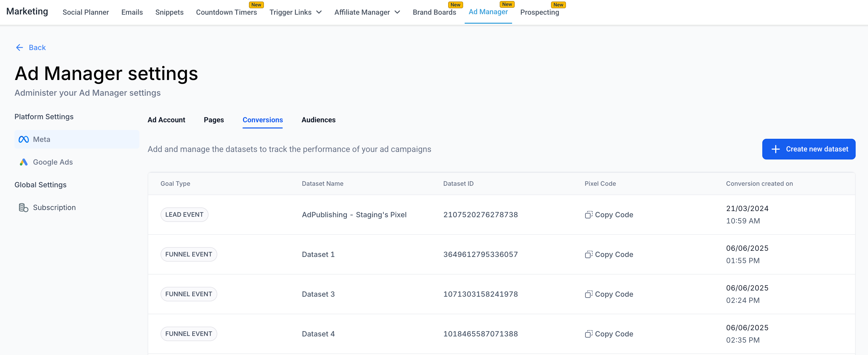Image resolution: width=868 pixels, height=355 pixels.
Task: Click copy icon in Dataset 3 row
Action: [589, 294]
